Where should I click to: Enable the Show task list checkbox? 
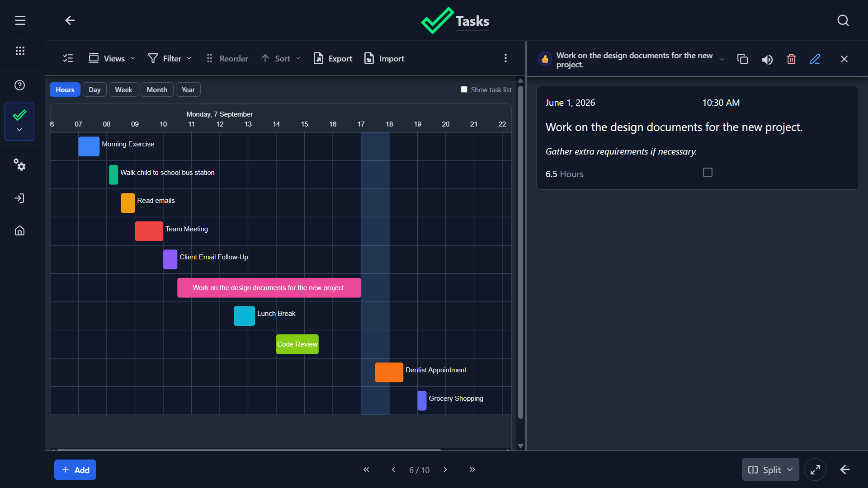point(464,89)
